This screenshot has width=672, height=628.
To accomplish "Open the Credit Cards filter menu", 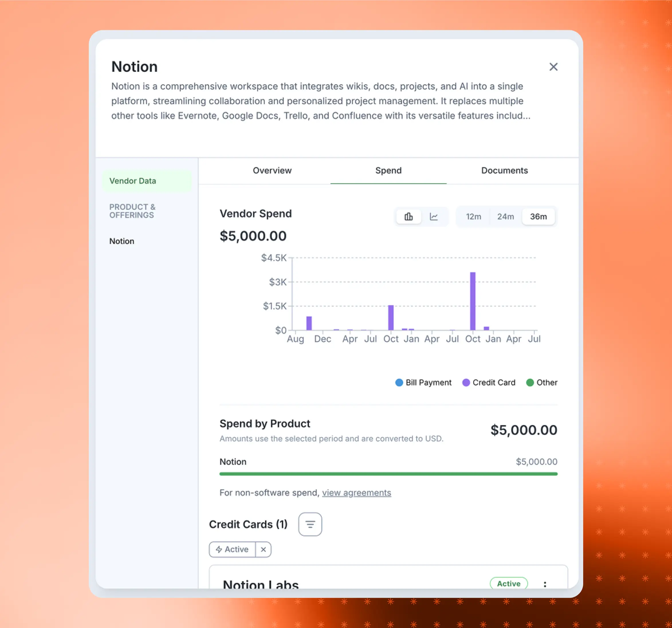I will click(x=310, y=524).
